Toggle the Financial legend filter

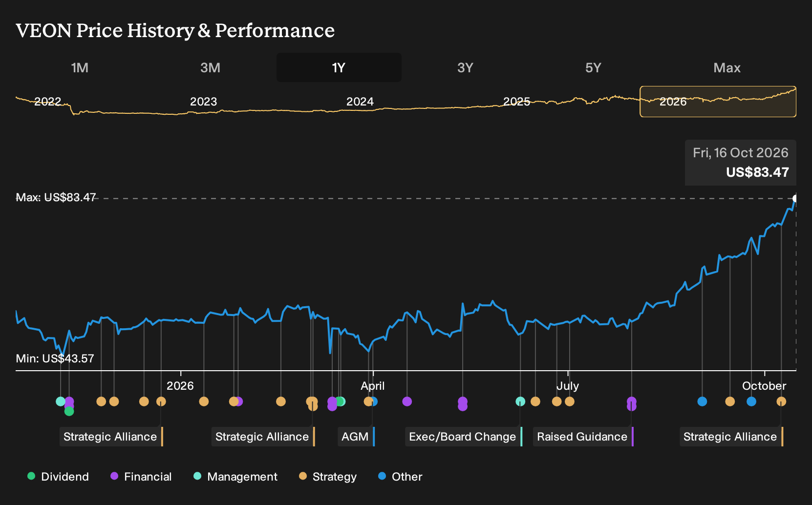(x=141, y=476)
